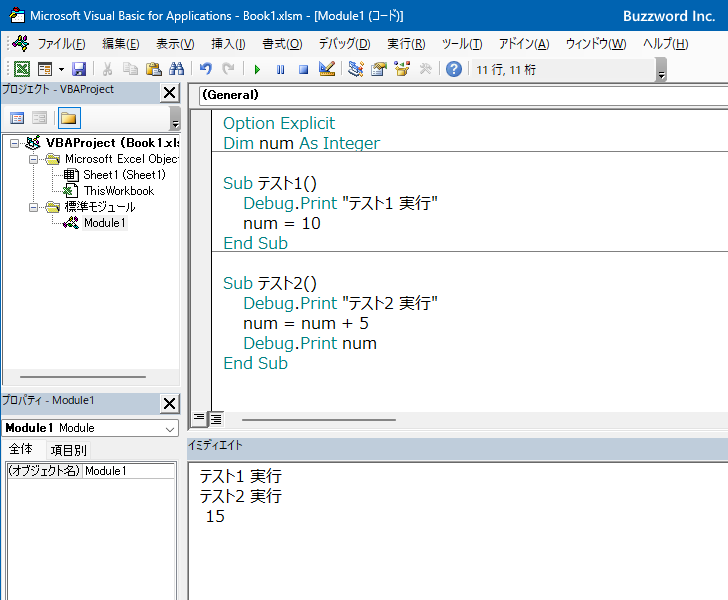
Task: Select VBAProject (Book1.xlsm) in the tree
Action: [112, 143]
